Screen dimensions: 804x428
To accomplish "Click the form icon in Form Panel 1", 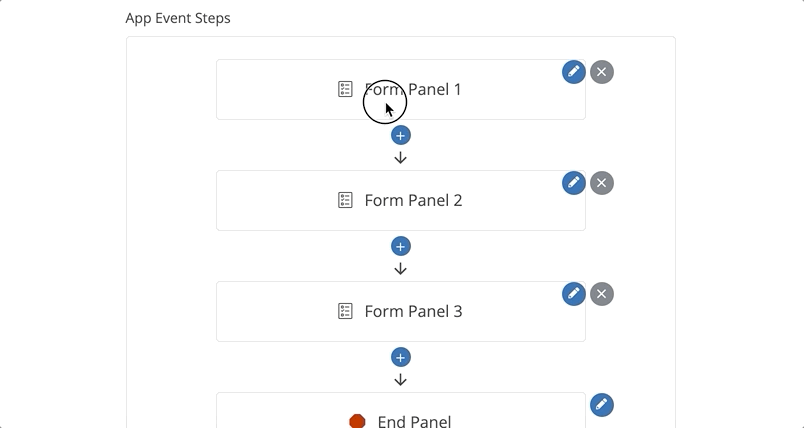I will (x=345, y=89).
